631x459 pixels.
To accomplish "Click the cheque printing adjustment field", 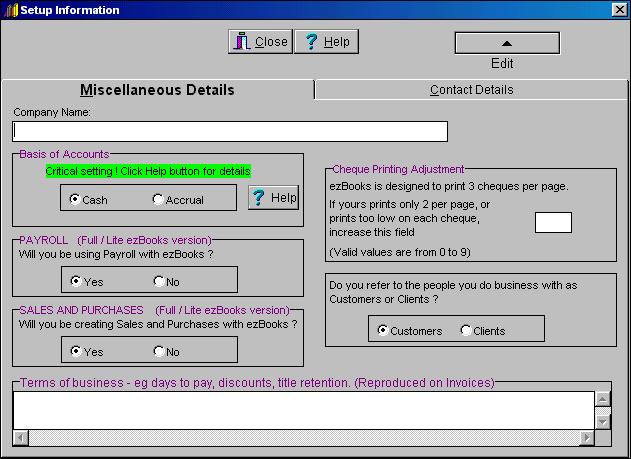I will 553,222.
